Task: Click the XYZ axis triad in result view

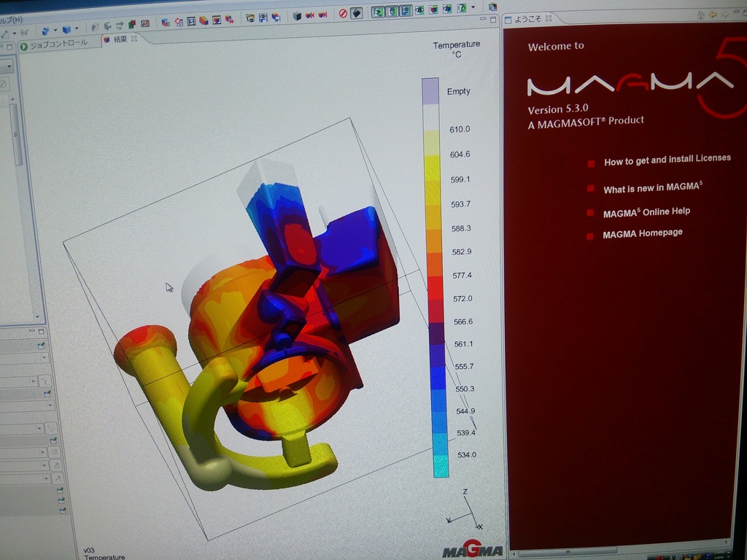Action: (465, 510)
